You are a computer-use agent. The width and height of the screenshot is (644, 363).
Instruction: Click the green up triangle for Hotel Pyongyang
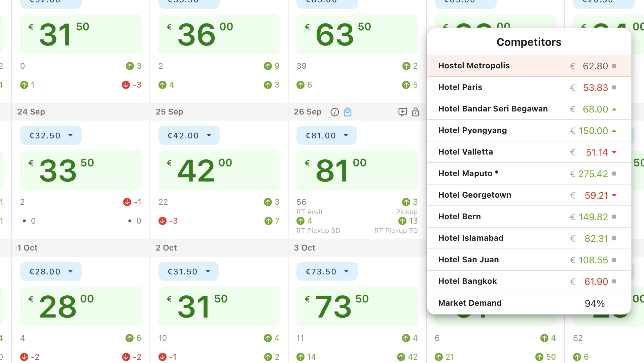[x=614, y=131]
